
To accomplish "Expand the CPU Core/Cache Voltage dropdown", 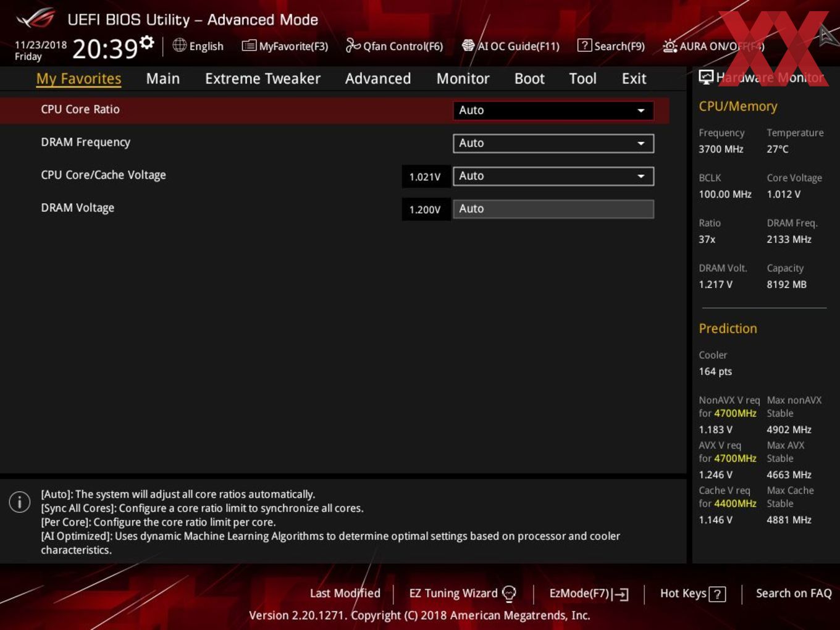I will pyautogui.click(x=553, y=176).
